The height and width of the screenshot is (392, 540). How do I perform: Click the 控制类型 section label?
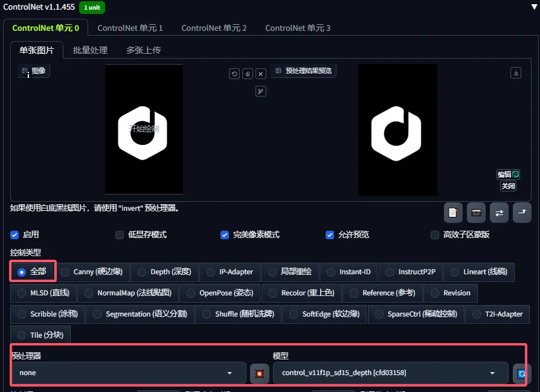(x=25, y=252)
